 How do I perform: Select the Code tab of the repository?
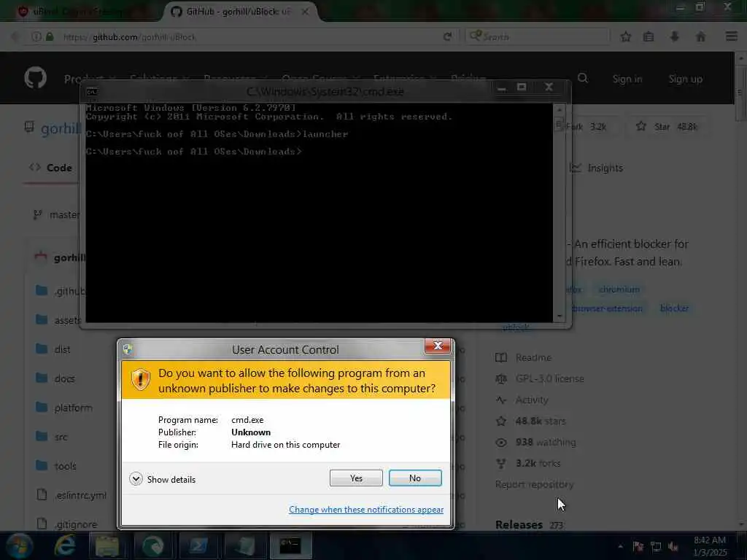point(50,168)
